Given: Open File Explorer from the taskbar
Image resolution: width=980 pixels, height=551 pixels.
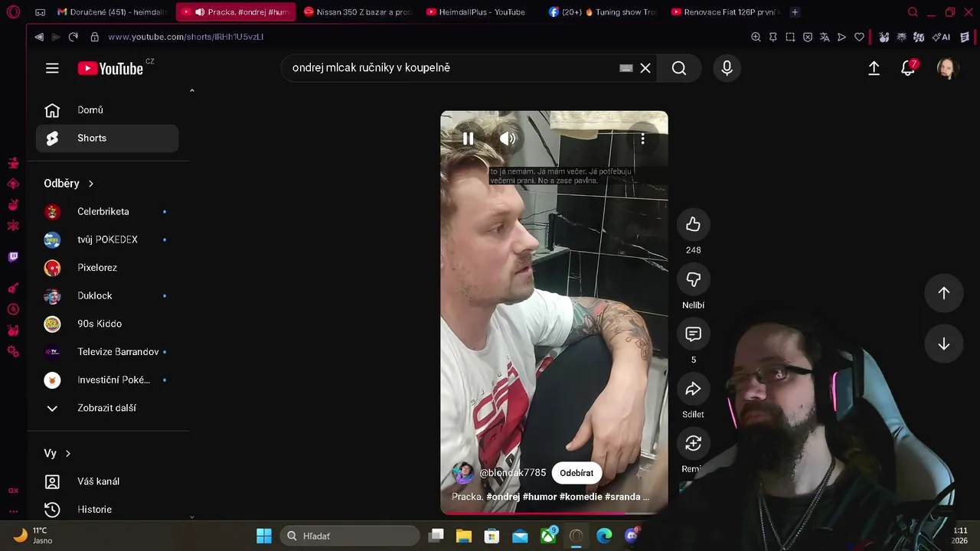Looking at the screenshot, I should tap(464, 536).
